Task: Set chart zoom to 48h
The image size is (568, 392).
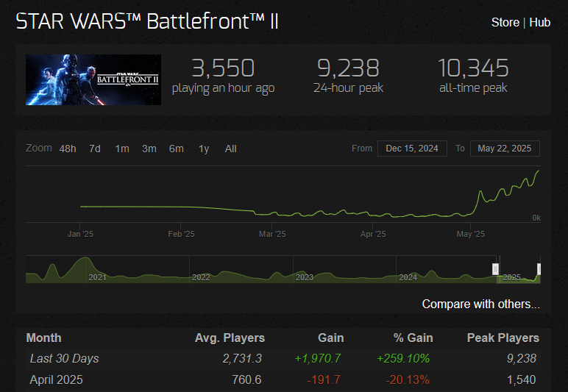Action: pyautogui.click(x=68, y=149)
